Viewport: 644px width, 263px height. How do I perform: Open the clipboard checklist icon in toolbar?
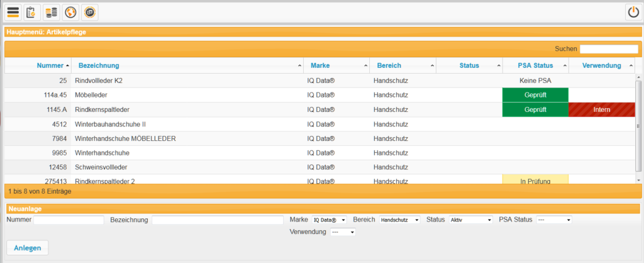(x=32, y=13)
